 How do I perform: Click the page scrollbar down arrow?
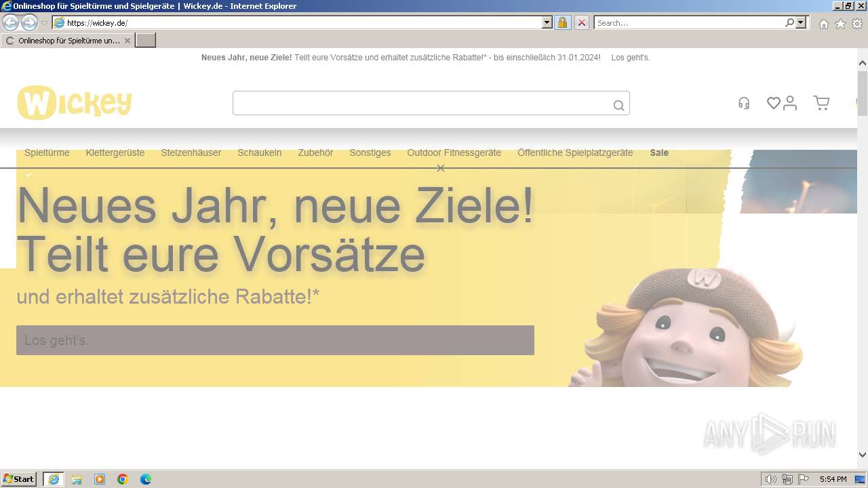tap(863, 455)
